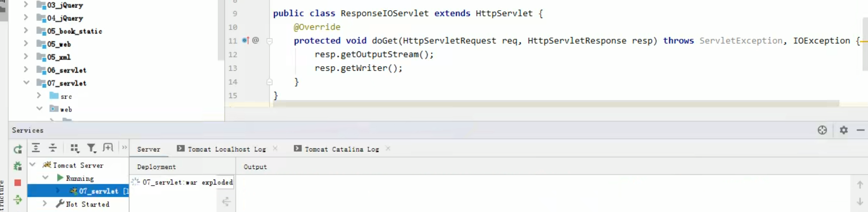This screenshot has height=212, width=868.
Task: Open the Group By icon menu
Action: pyautogui.click(x=74, y=148)
